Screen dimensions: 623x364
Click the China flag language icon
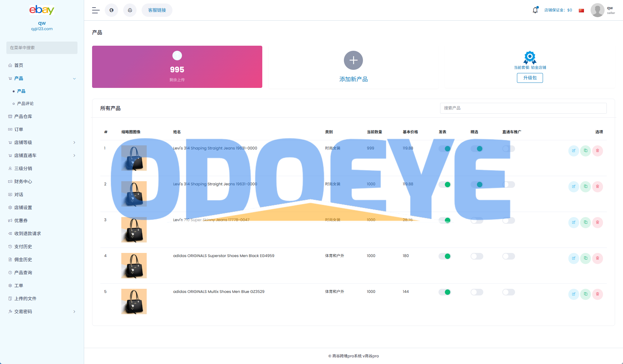coord(581,10)
